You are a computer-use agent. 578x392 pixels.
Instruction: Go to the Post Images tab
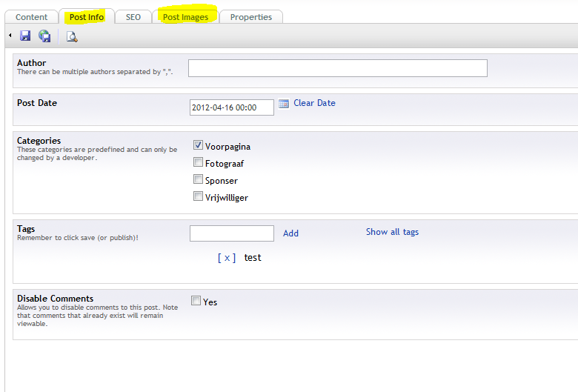[x=185, y=17]
